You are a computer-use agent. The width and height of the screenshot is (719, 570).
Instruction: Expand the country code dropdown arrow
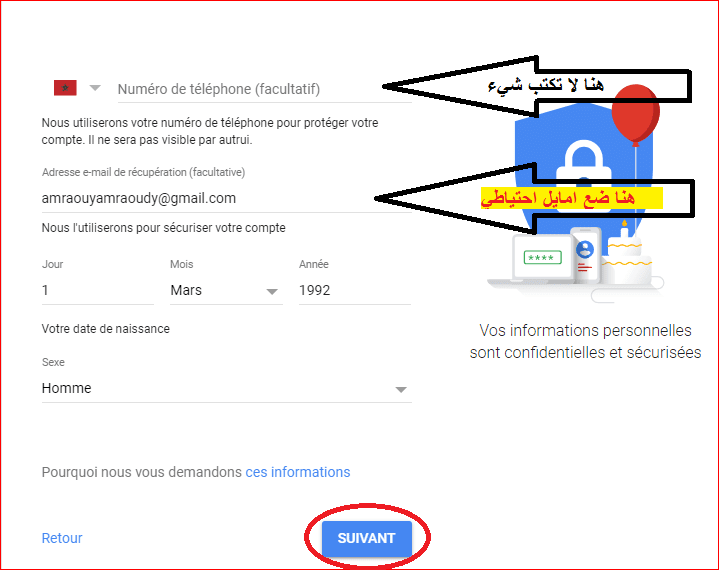(x=95, y=88)
